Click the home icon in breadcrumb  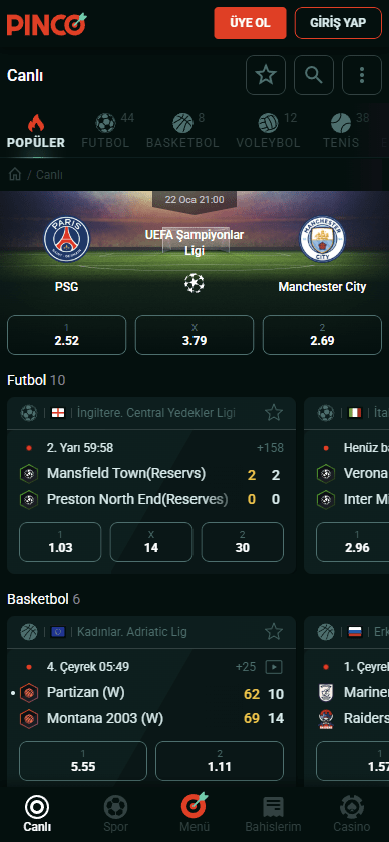15,175
